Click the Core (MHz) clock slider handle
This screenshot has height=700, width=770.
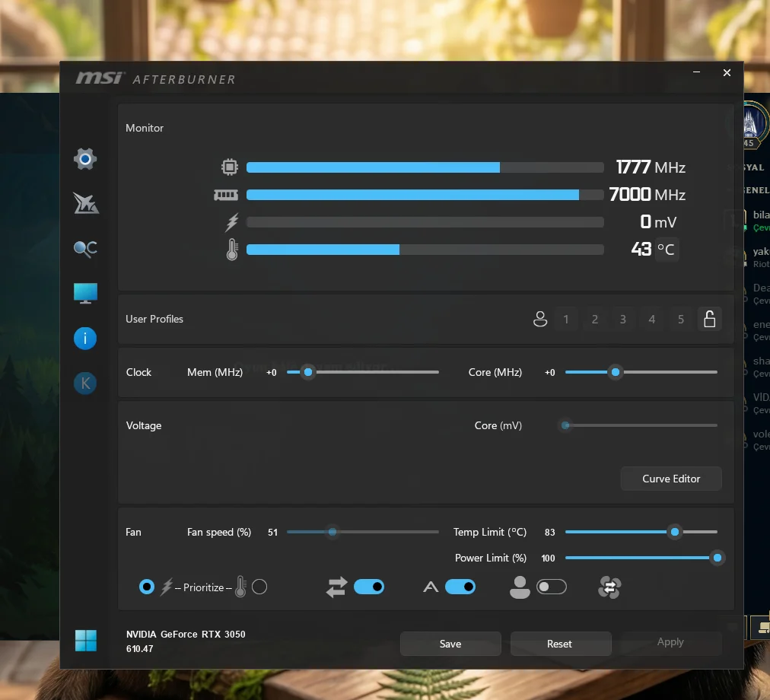616,372
